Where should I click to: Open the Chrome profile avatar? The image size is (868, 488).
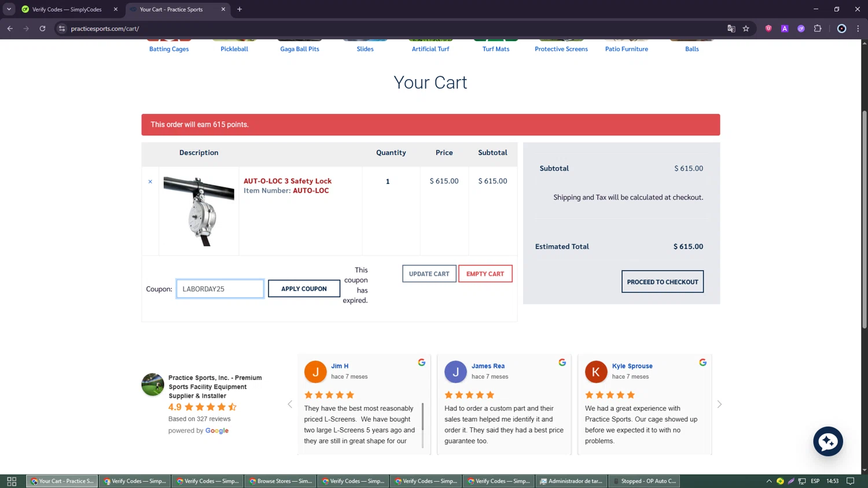pos(841,28)
